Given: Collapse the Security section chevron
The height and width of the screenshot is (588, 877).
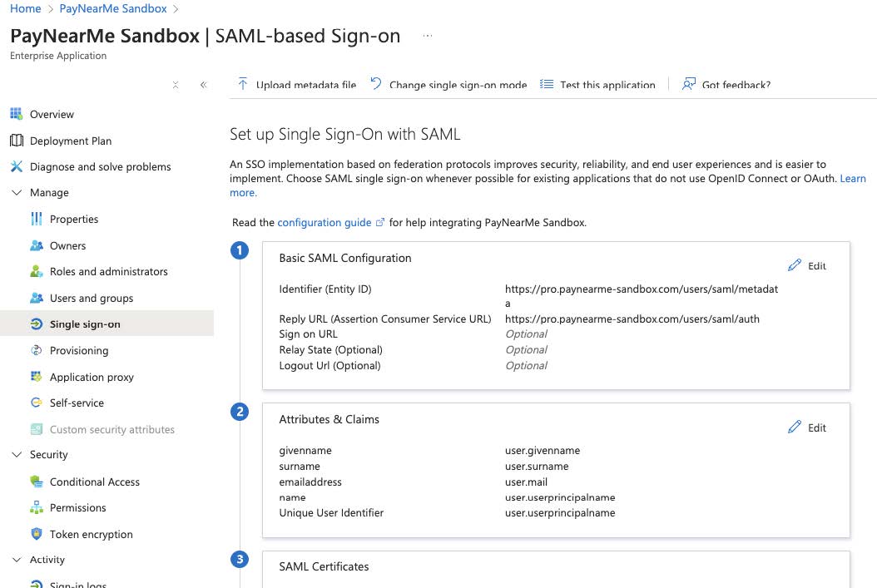Looking at the screenshot, I should pyautogui.click(x=17, y=455).
